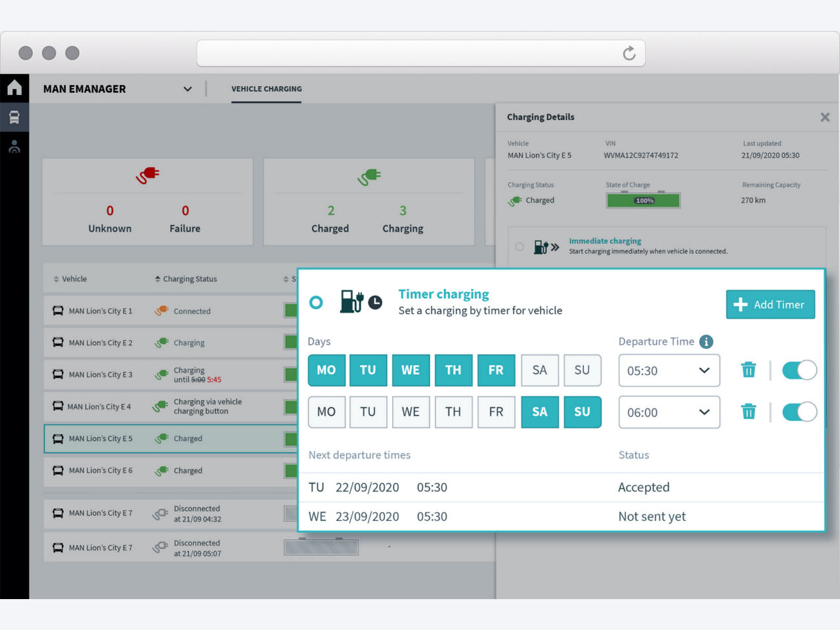Toggle SU in second timer row
840x630 pixels.
[582, 412]
